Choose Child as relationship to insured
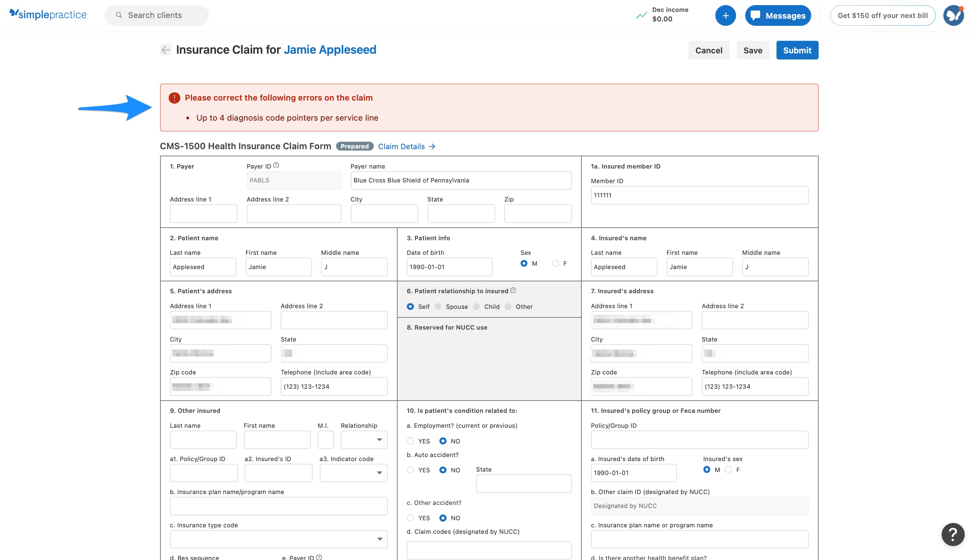Viewport: 978px width, 560px height. click(476, 307)
